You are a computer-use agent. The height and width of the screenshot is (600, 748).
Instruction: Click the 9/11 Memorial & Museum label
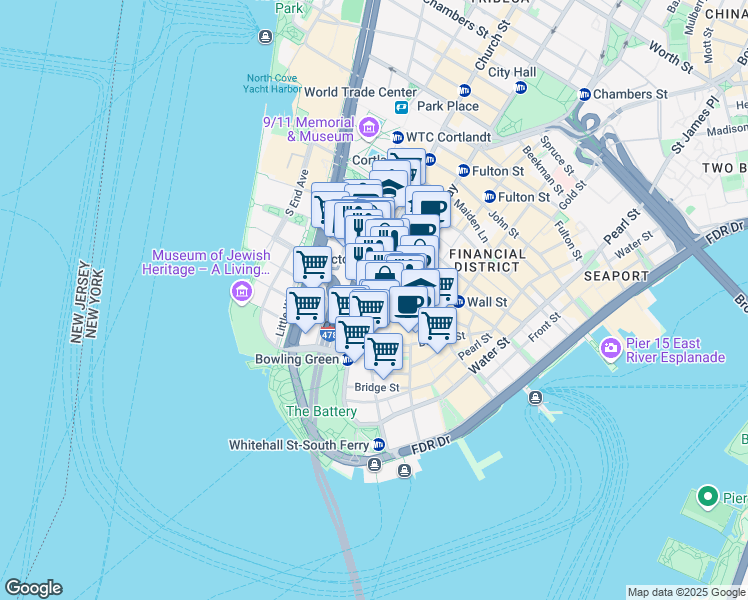[309, 129]
